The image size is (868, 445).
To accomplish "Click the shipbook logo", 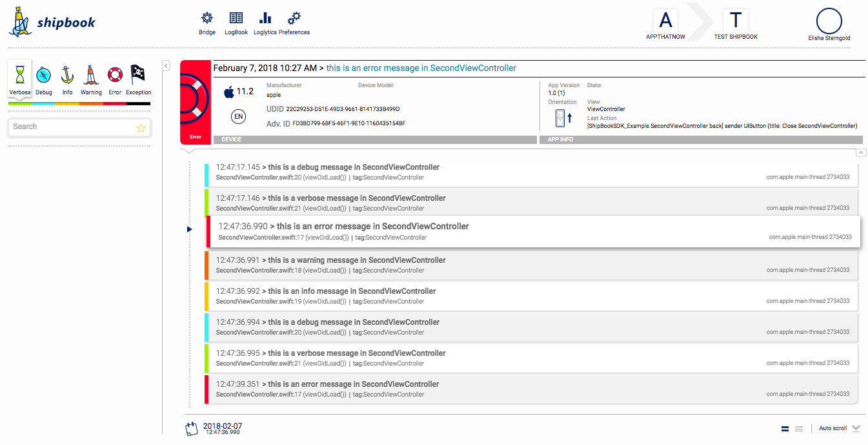I will 52,22.
